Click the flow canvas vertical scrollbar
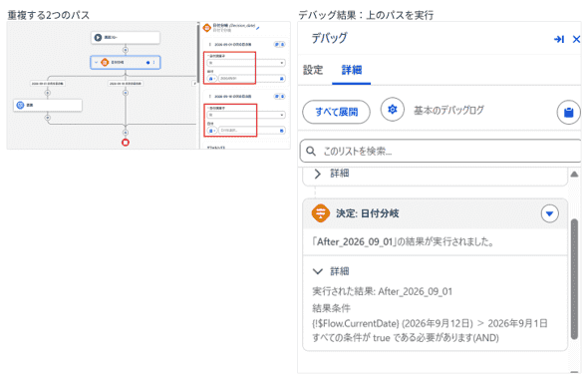The width and height of the screenshot is (588, 380). [x=198, y=54]
